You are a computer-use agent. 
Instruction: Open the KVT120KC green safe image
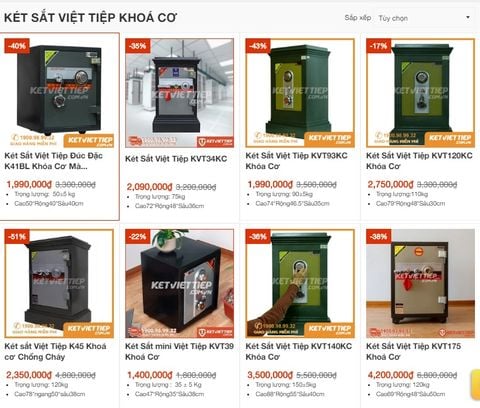pyautogui.click(x=420, y=93)
